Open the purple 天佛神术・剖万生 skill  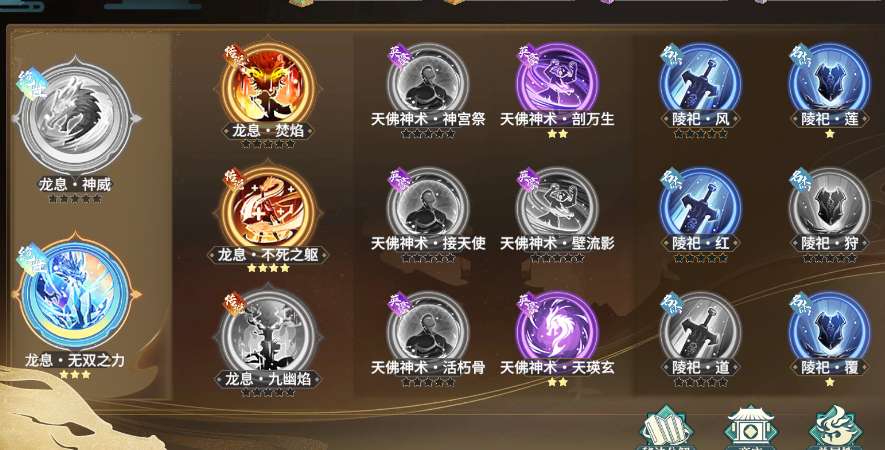557,84
